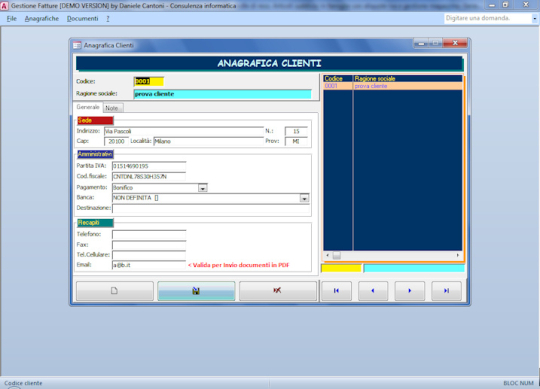Open the Documenti menu

[83, 19]
